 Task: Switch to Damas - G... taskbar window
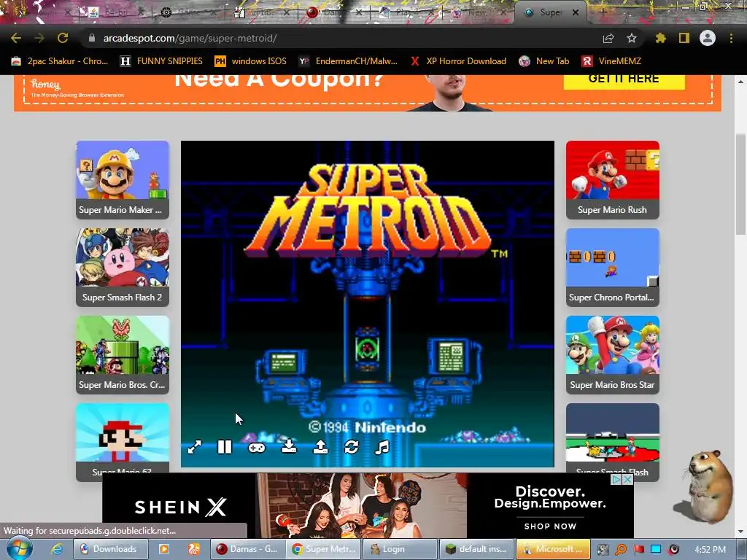click(248, 549)
